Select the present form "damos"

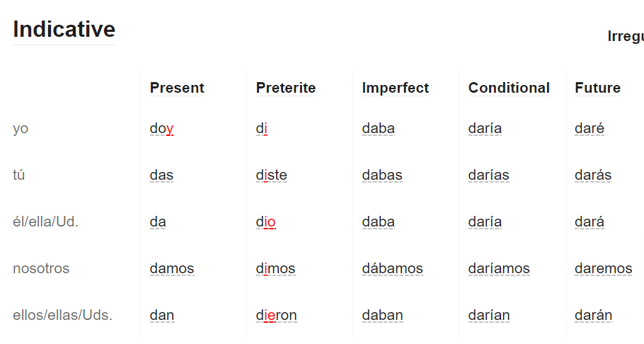(172, 269)
